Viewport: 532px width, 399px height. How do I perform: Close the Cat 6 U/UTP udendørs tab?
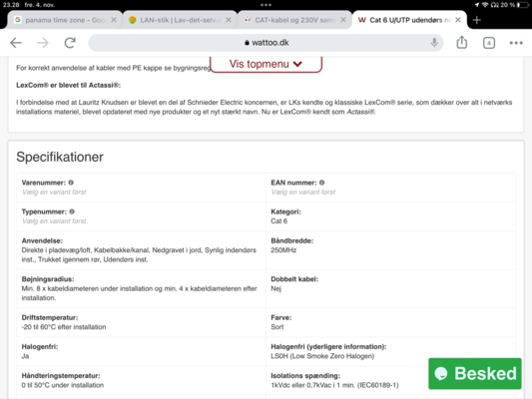pos(458,20)
